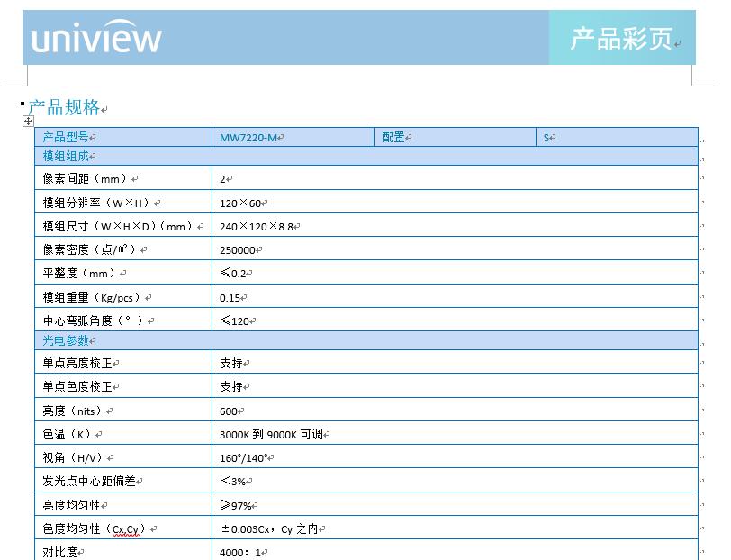Click the 支持 value beside 单点亮度校正
The height and width of the screenshot is (560, 731).
point(231,364)
